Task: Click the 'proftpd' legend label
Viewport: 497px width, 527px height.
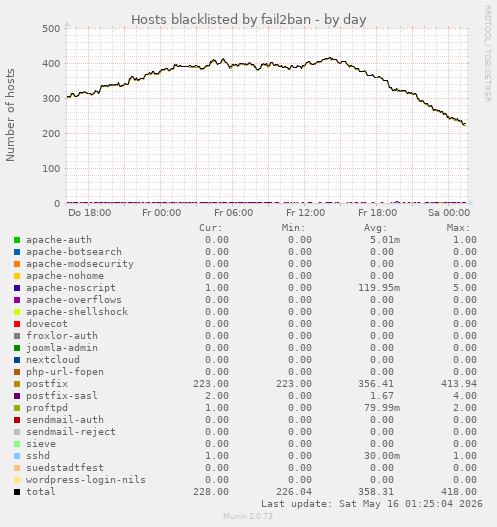Action: 47,408
